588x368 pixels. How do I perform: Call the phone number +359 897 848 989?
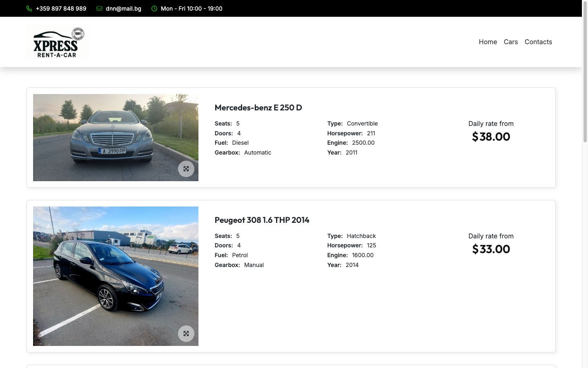pos(61,9)
